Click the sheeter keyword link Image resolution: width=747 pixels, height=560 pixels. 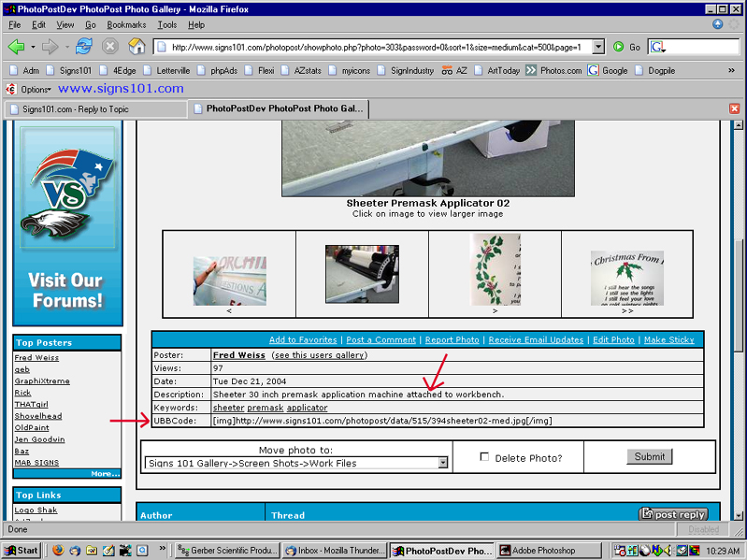point(229,408)
